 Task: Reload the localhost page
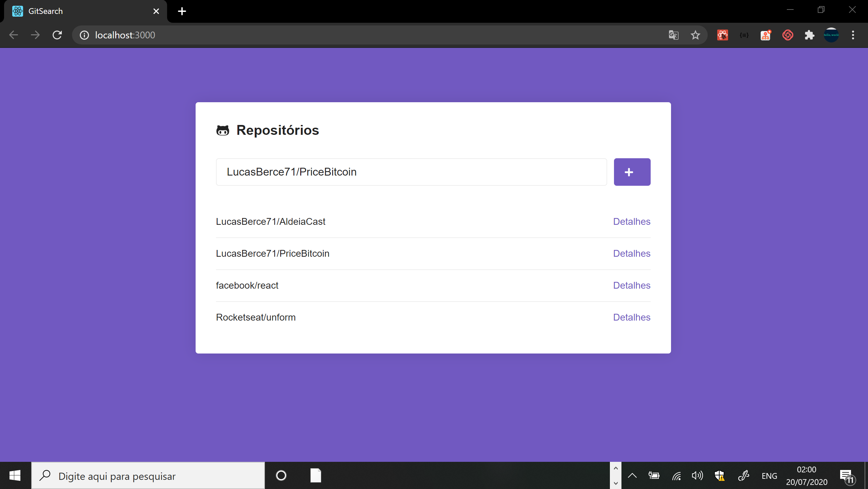57,35
